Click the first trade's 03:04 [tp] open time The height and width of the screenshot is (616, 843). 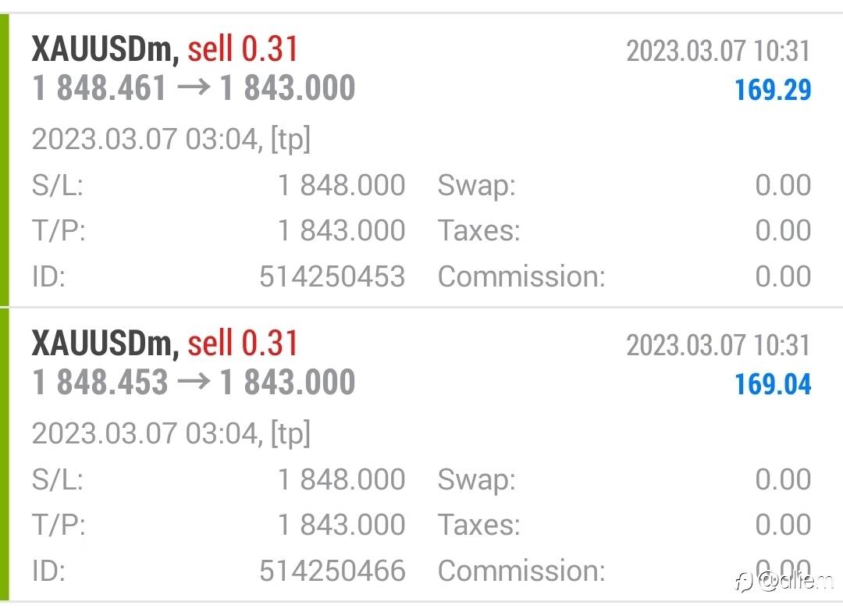pyautogui.click(x=171, y=140)
